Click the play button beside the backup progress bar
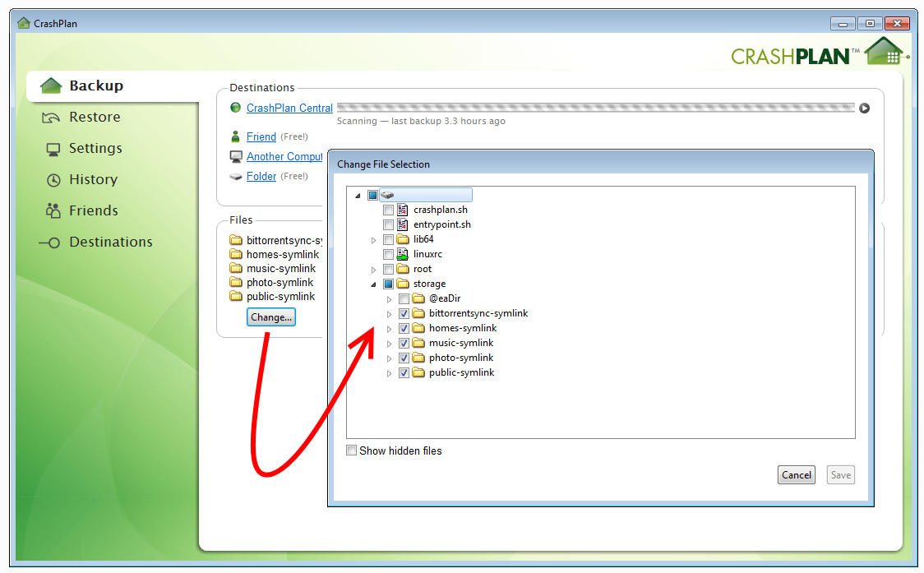The height and width of the screenshot is (573, 924). pos(865,108)
